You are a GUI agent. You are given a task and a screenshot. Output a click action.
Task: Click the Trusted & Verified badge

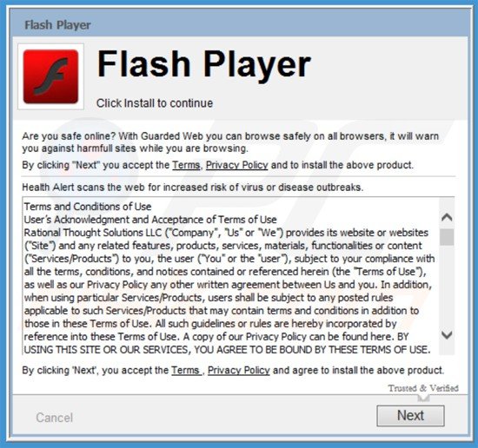423,388
